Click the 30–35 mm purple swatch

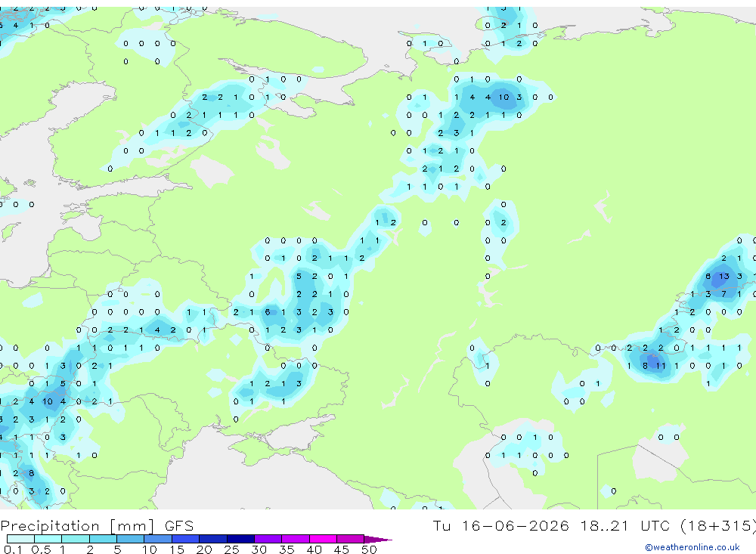pyautogui.click(x=268, y=539)
